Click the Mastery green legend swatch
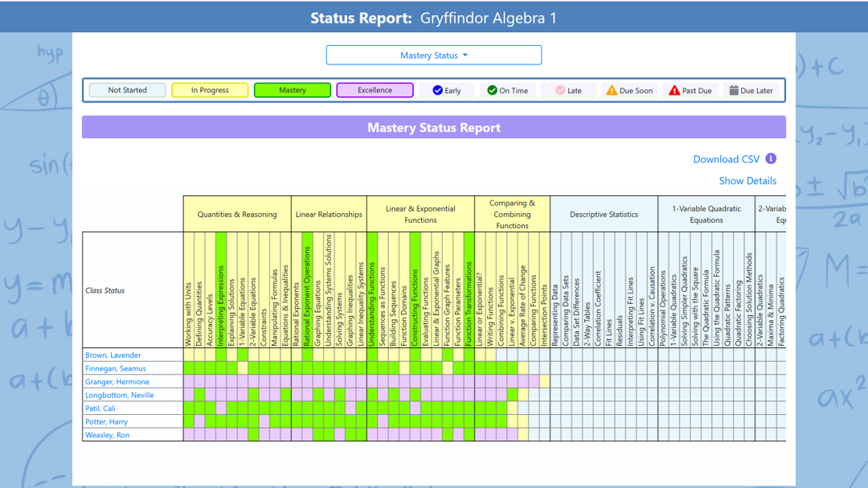The image size is (868, 488). coord(293,90)
